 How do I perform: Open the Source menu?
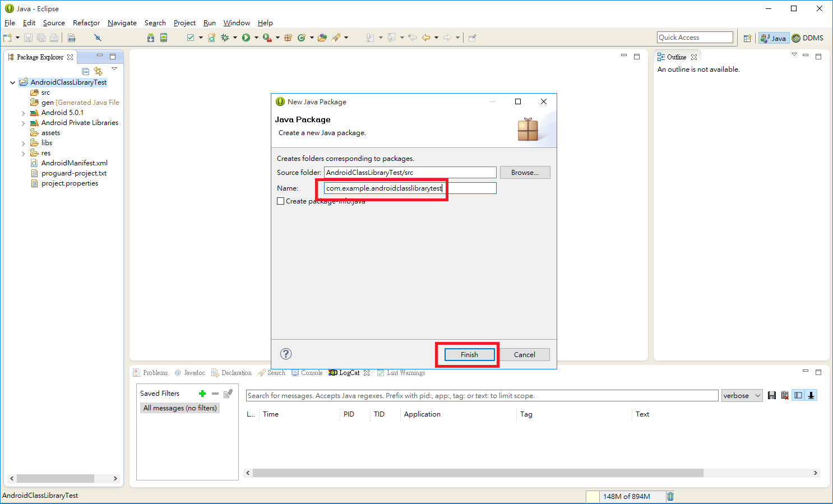point(54,23)
